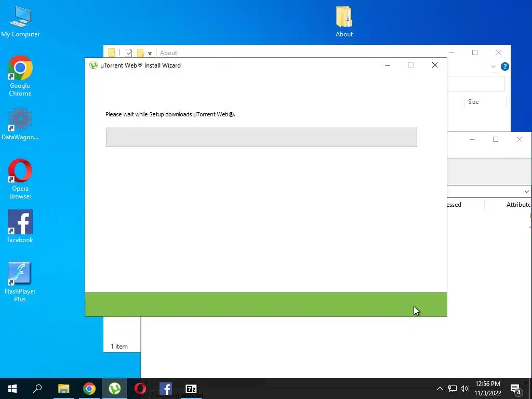Expand the ribbon chevron in About window
532x399 pixels.
tap(494, 66)
